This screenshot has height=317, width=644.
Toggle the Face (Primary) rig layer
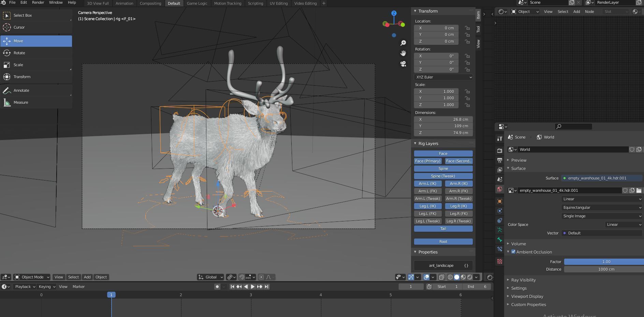pyautogui.click(x=428, y=161)
